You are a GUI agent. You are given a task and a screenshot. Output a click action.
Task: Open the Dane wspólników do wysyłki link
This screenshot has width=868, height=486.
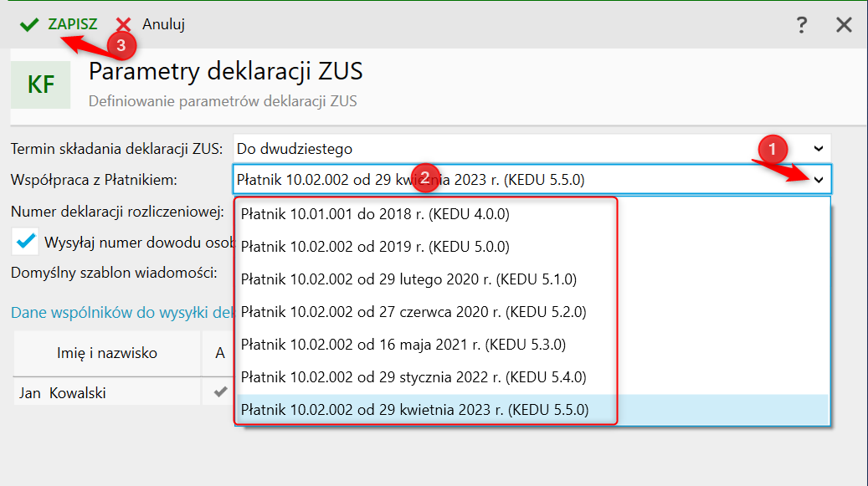click(x=121, y=312)
